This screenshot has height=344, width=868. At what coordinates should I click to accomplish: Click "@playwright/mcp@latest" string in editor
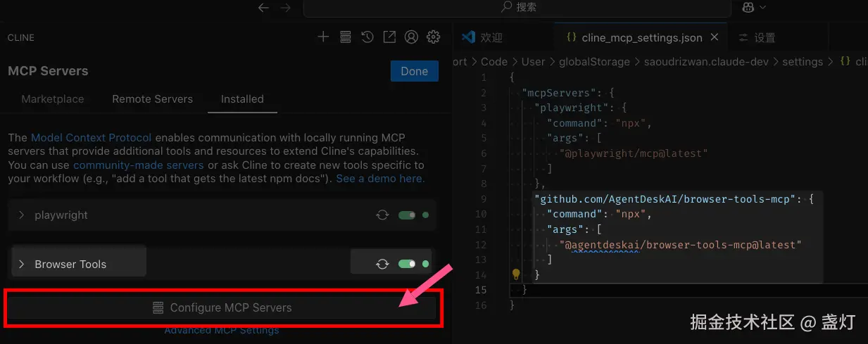(634, 153)
